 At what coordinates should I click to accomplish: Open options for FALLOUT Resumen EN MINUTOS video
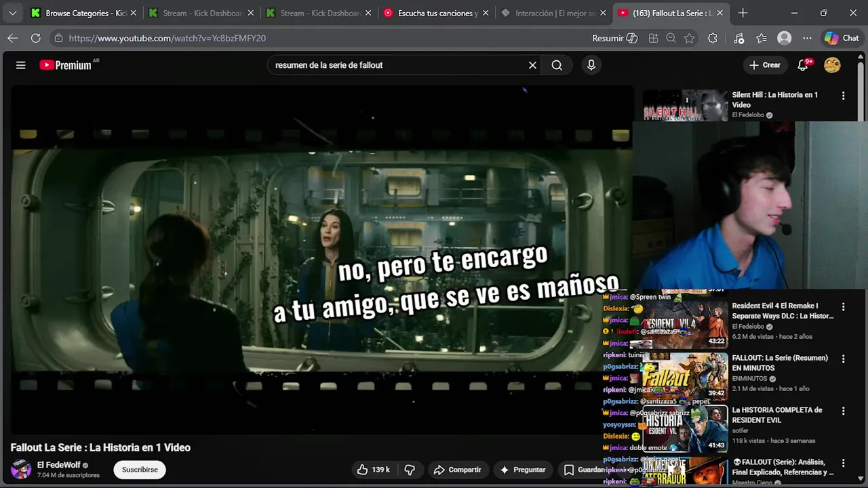[x=843, y=359]
